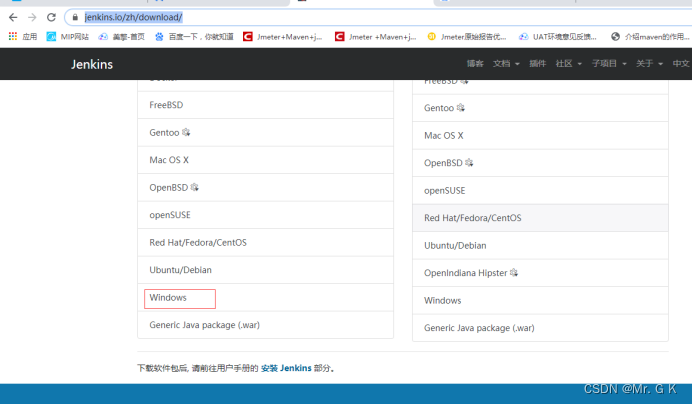Open the 介绍maven的作用... bookmark
The height and width of the screenshot is (404, 693).
point(650,37)
